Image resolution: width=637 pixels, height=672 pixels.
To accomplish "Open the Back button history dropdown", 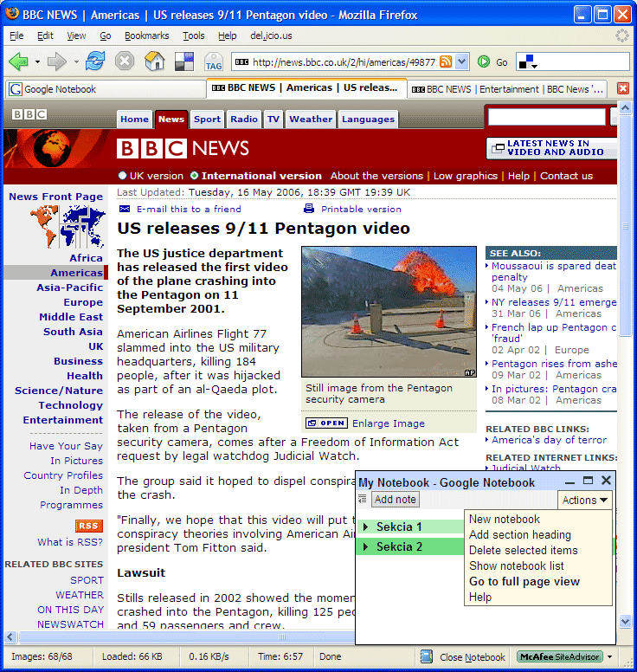I will (37, 61).
